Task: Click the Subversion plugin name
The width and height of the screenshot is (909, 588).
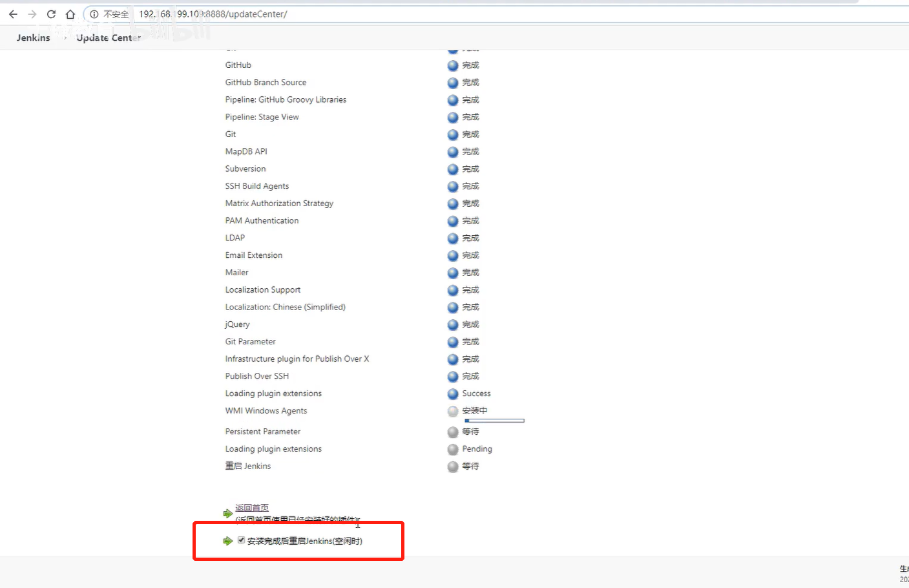Action: (246, 169)
